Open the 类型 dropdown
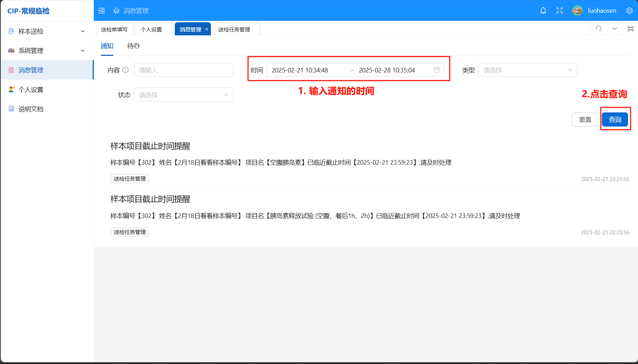638x364 pixels. pos(527,70)
